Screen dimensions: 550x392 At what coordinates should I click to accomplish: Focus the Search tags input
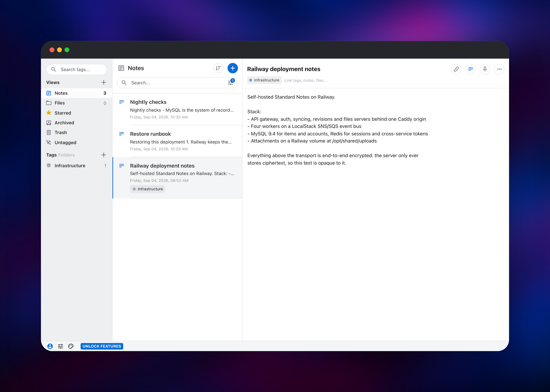point(76,70)
